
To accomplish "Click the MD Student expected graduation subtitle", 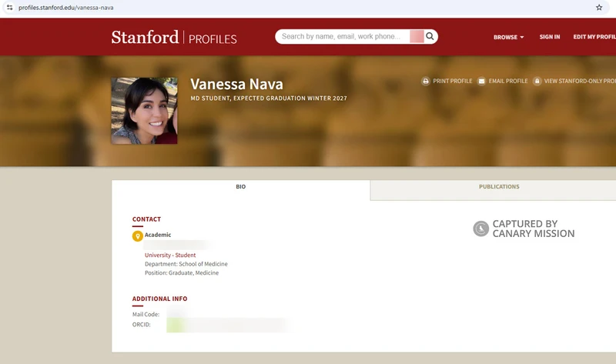I will [269, 99].
